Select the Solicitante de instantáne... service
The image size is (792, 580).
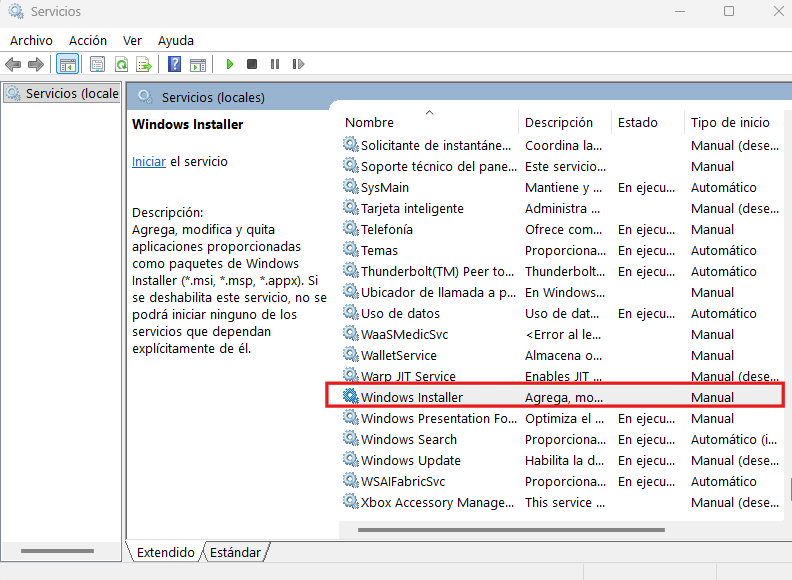coord(435,146)
